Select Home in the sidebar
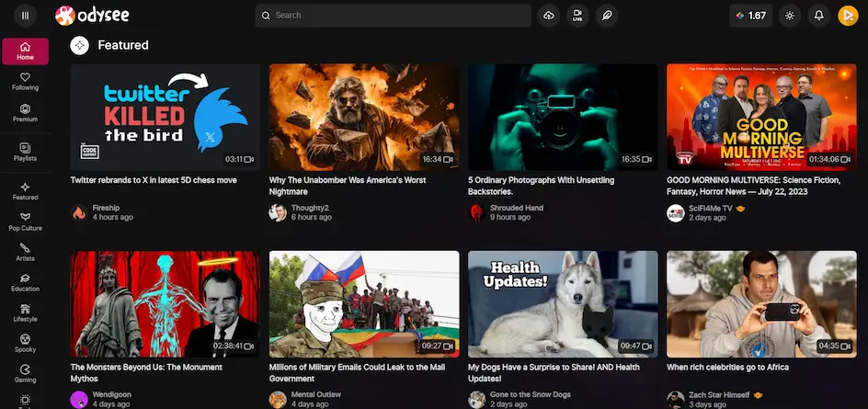Viewport: 868px width, 409px height. [x=25, y=51]
